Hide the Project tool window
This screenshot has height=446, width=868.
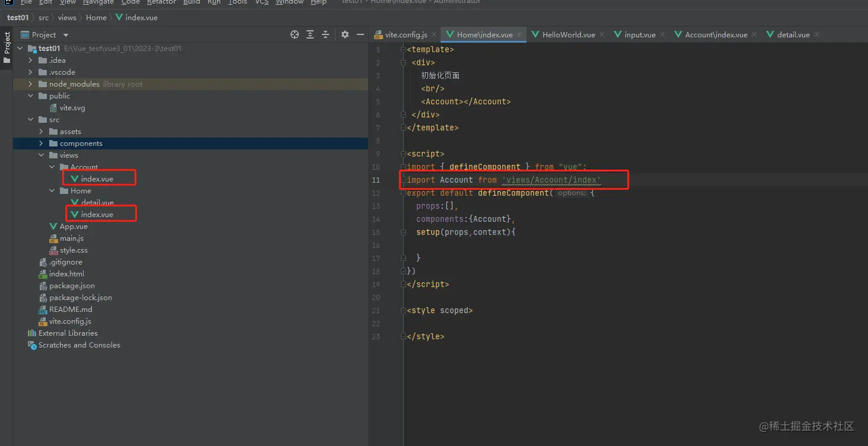point(360,35)
